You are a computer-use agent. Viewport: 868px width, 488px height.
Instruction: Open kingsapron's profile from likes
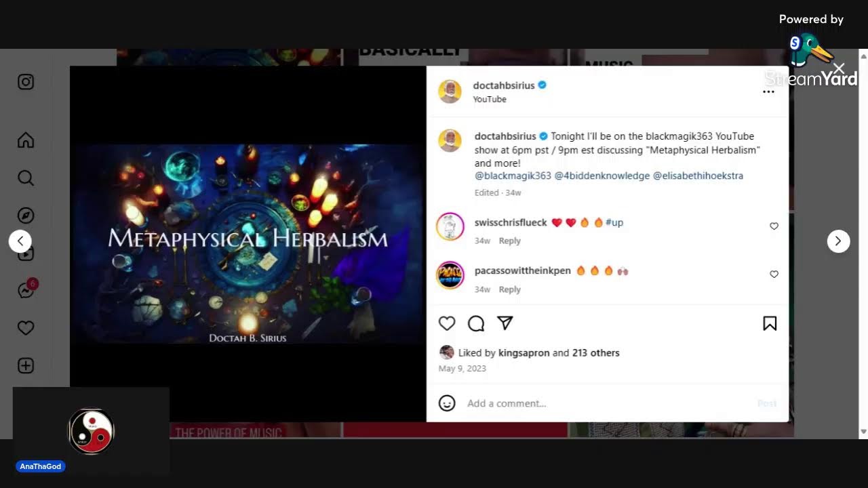(x=524, y=352)
